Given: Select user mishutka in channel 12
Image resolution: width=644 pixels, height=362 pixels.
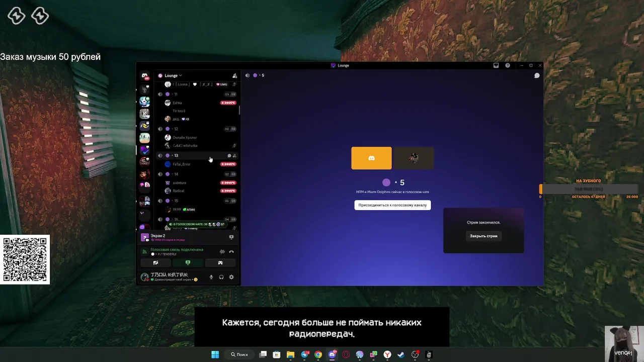Looking at the screenshot, I should pos(185,145).
